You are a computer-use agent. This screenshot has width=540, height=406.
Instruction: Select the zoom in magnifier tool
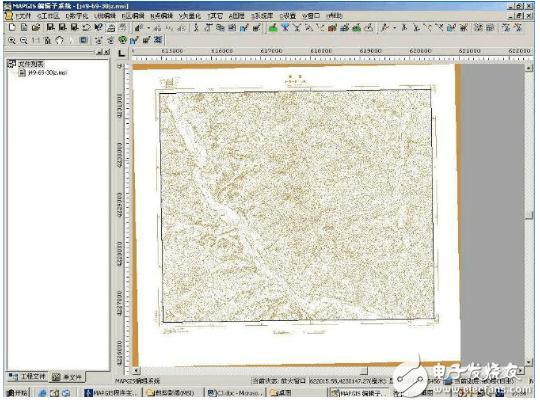tap(12, 41)
